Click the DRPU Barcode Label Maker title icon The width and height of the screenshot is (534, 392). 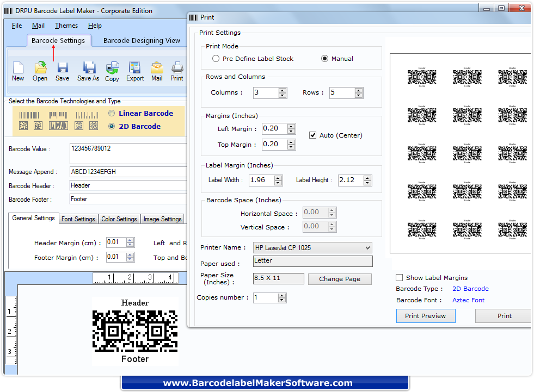tap(8, 11)
